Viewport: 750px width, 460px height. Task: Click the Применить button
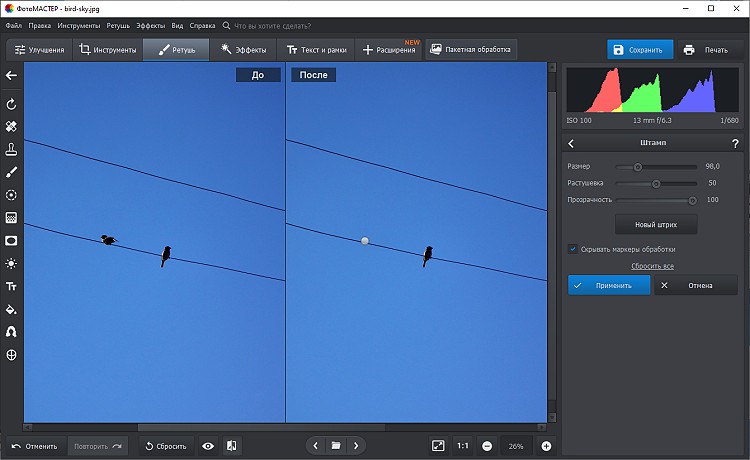(608, 285)
